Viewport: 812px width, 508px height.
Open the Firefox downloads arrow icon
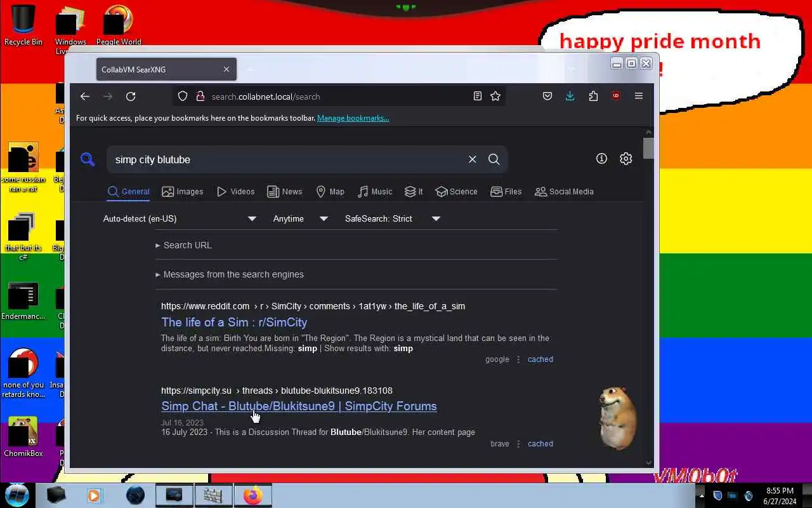[570, 97]
